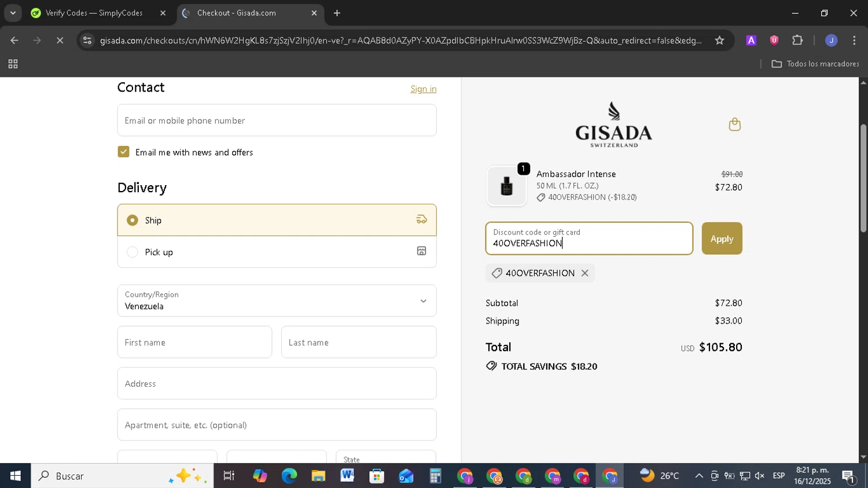Click the store icon in Pick up row
The height and width of the screenshot is (488, 868).
click(x=421, y=251)
